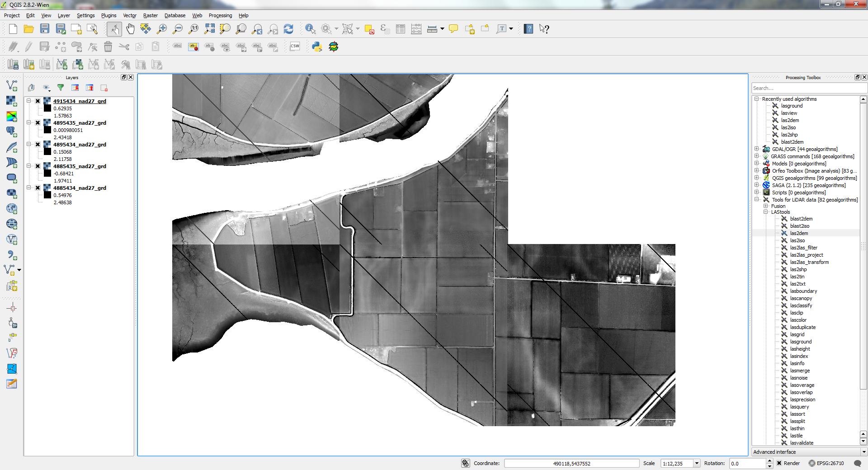This screenshot has height=470, width=868.
Task: Open the Layer menu
Action: (64, 15)
